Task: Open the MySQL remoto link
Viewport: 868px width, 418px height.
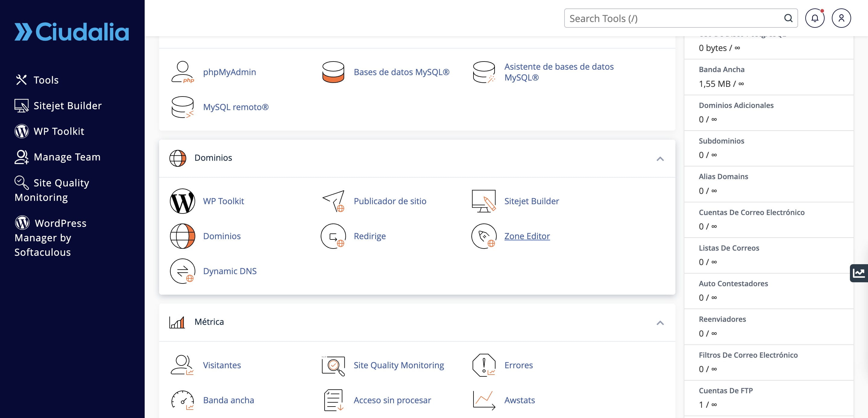Action: [x=235, y=107]
